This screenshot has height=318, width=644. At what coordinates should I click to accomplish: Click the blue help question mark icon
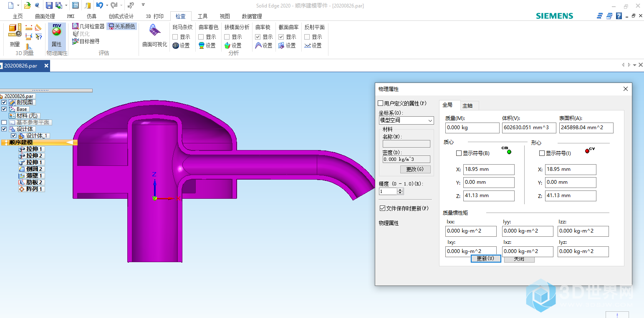pos(619,16)
